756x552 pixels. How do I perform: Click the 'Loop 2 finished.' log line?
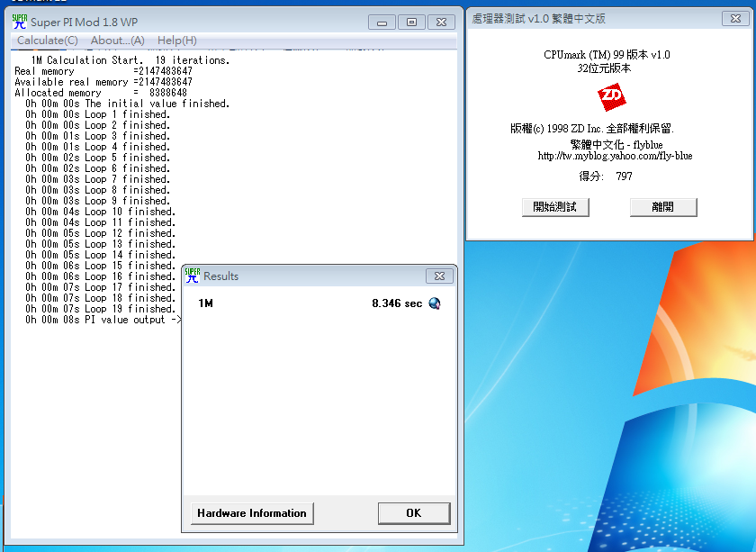tap(98, 125)
